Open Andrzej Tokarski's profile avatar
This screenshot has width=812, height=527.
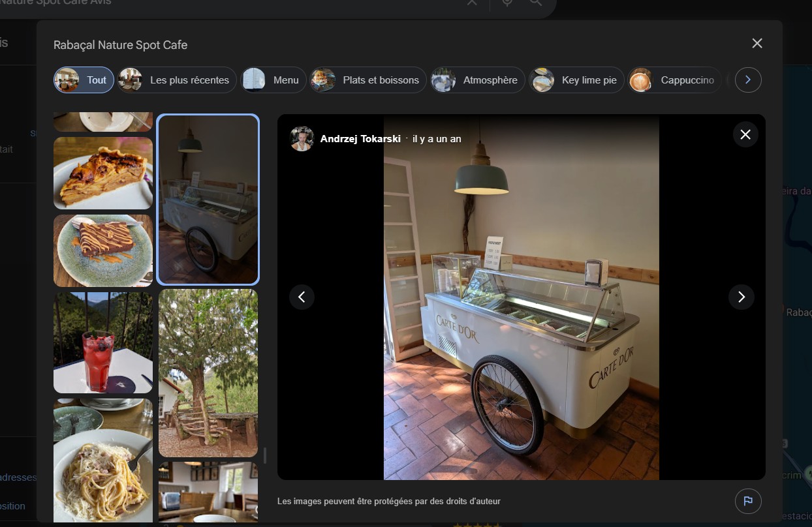click(x=302, y=139)
